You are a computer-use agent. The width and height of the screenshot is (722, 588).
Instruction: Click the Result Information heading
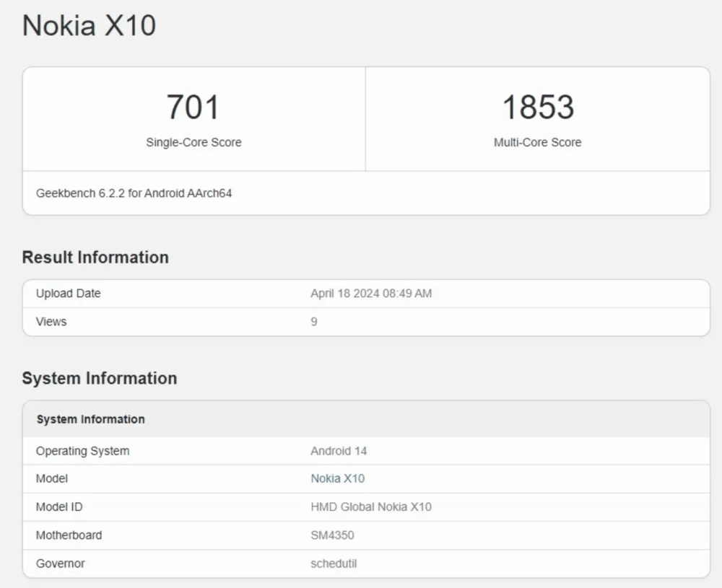click(x=95, y=257)
